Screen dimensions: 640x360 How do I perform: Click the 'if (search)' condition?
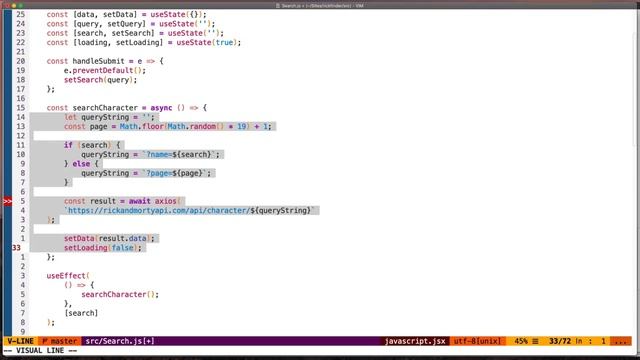click(87, 145)
